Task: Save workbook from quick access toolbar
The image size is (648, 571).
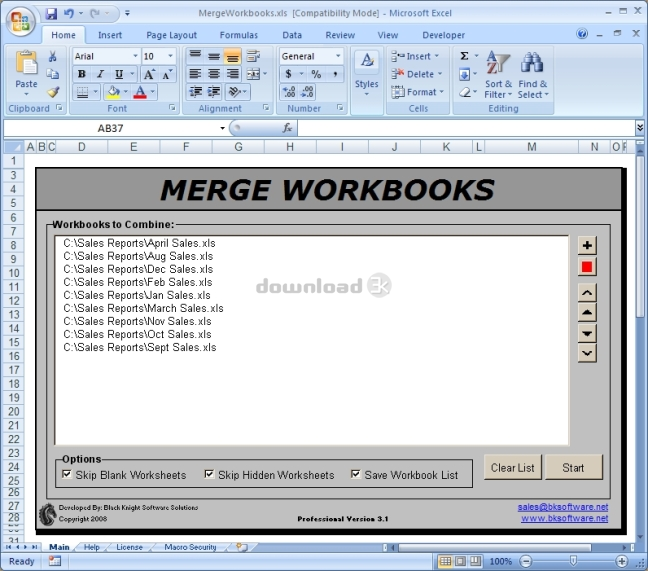Action: pos(51,14)
